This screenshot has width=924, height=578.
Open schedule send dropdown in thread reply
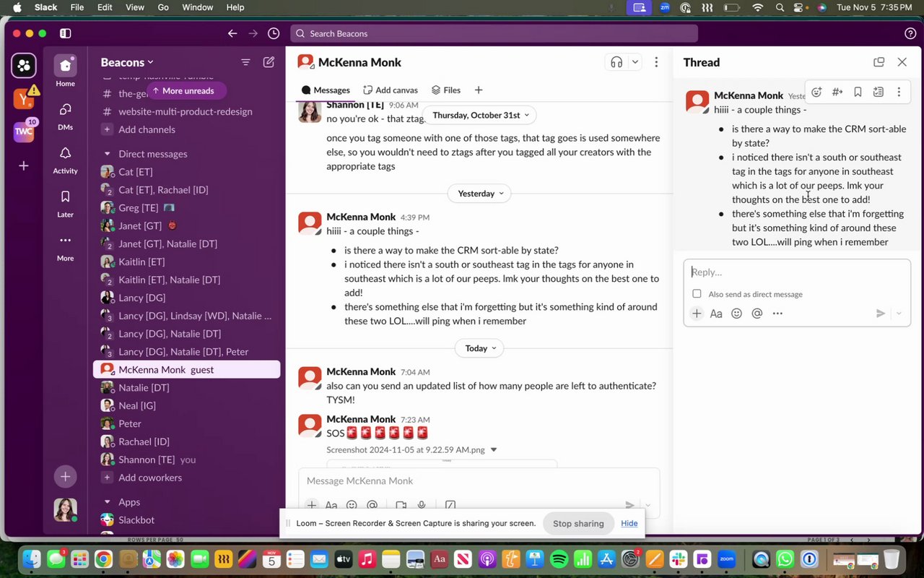click(x=899, y=314)
